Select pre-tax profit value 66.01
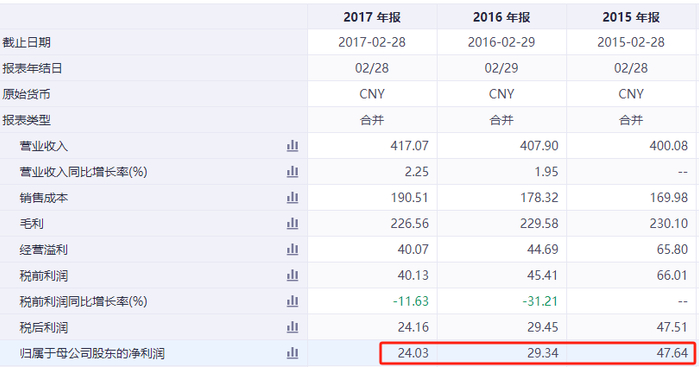The height and width of the screenshot is (367, 699). (x=672, y=276)
